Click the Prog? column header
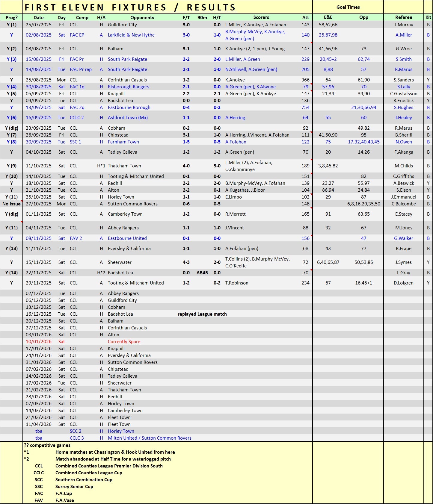Image resolution: width=433 pixels, height=504 pixels. (11, 18)
